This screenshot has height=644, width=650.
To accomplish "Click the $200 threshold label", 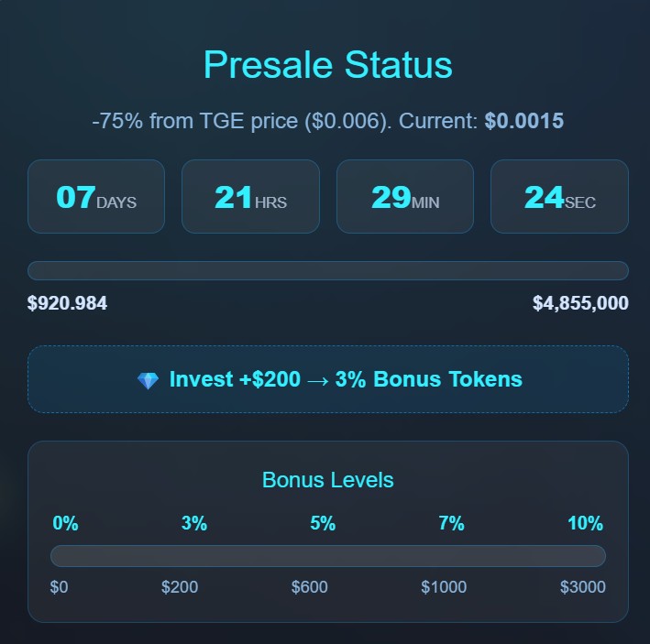I will (180, 587).
